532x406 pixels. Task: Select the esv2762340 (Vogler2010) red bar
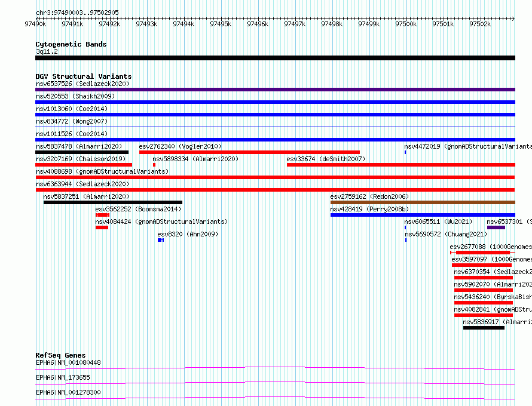(x=249, y=152)
